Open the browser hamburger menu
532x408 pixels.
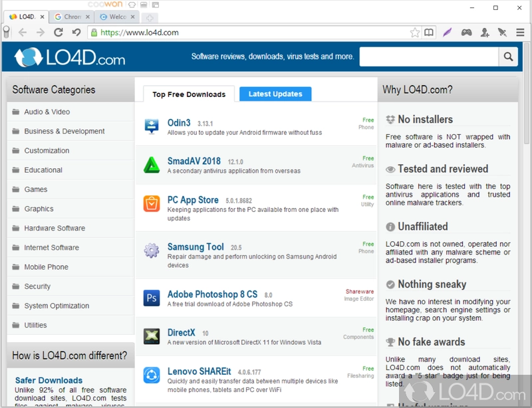(520, 33)
